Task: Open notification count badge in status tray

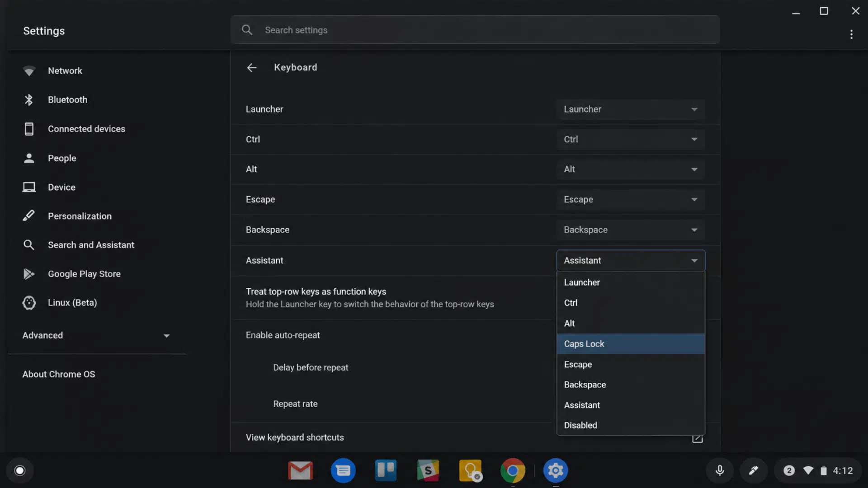Action: pos(789,471)
